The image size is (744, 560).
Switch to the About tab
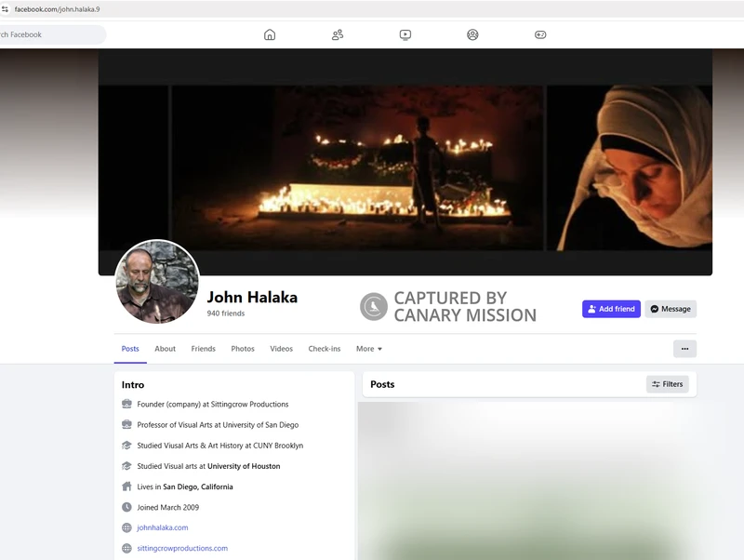click(x=165, y=349)
